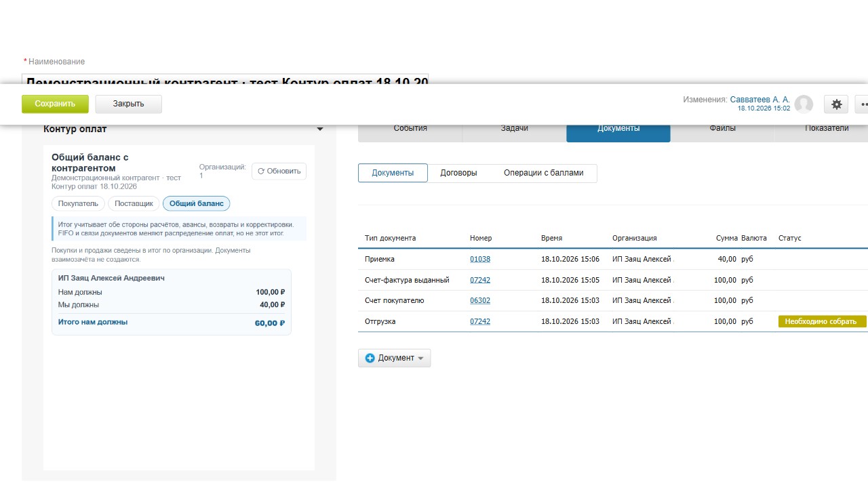Open document number 01038 link

pos(480,260)
